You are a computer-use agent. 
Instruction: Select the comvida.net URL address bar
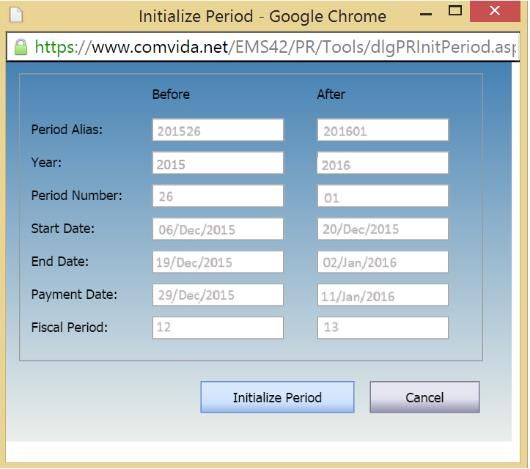pos(264,47)
